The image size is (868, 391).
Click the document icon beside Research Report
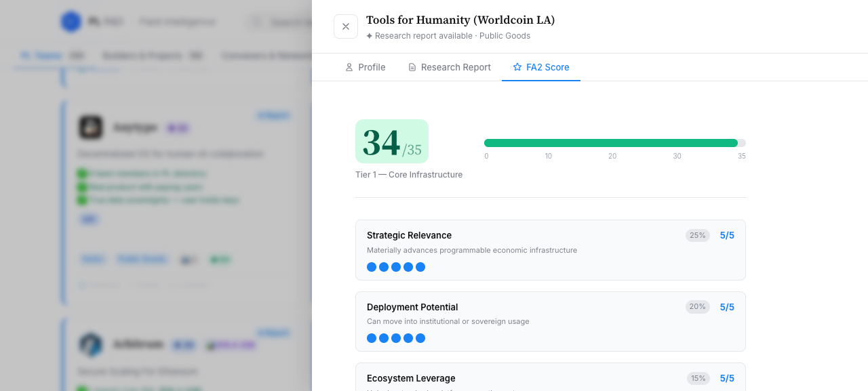(x=412, y=67)
